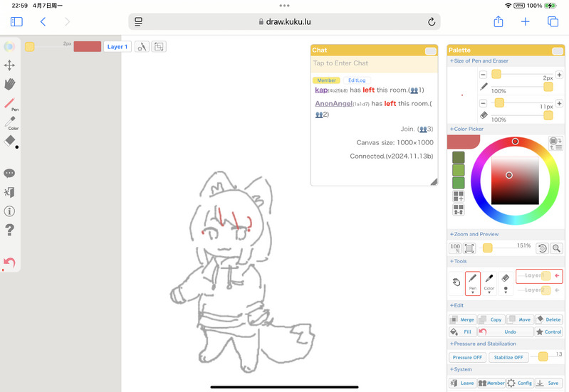
Task: Click the pen settings icon beside Layer 1
Action: click(142, 46)
